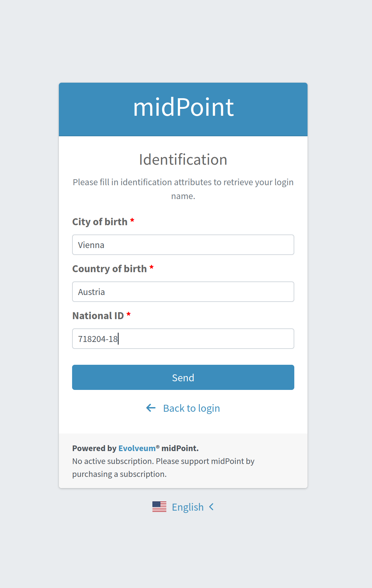Image resolution: width=372 pixels, height=588 pixels.
Task: Click the back arrow icon beside Back to login
Action: (x=151, y=408)
